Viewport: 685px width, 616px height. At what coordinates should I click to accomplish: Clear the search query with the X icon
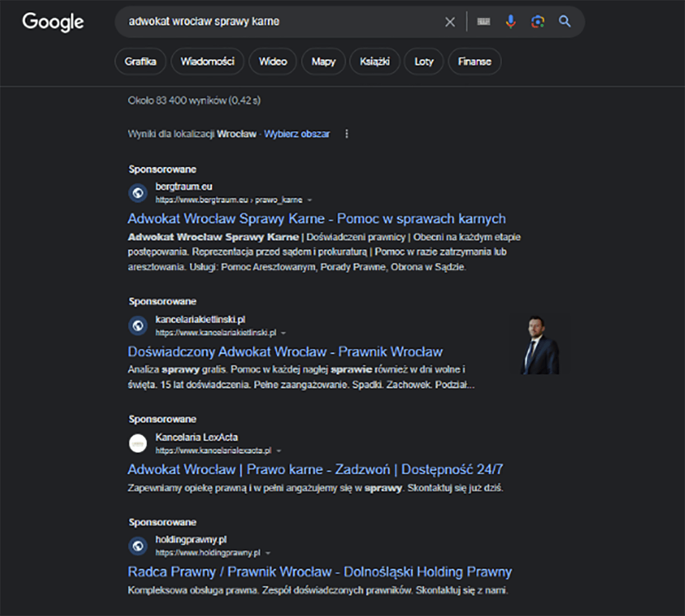coord(450,22)
